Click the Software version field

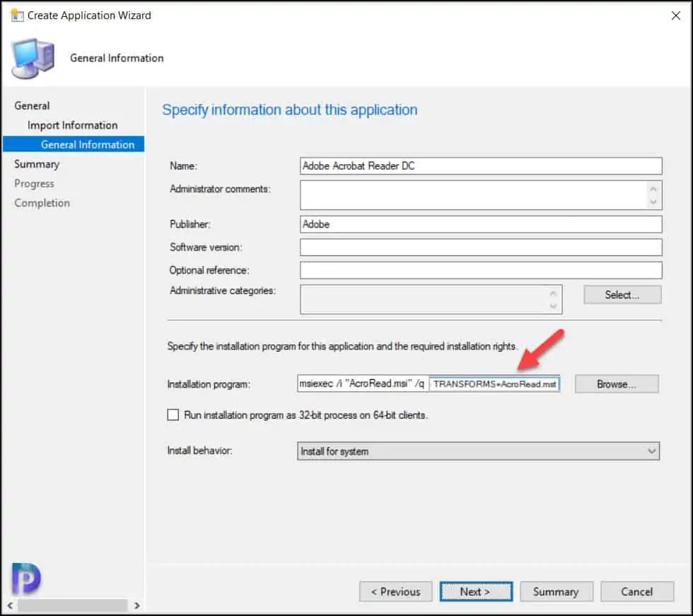(481, 247)
